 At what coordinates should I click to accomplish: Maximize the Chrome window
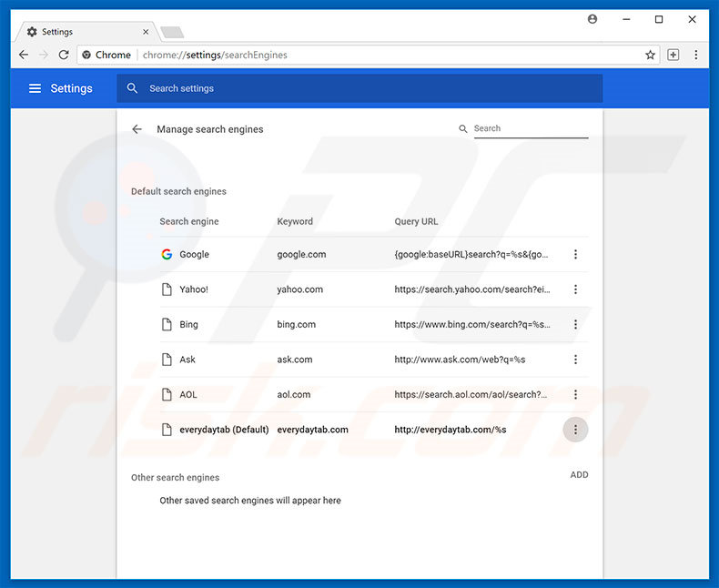659,19
